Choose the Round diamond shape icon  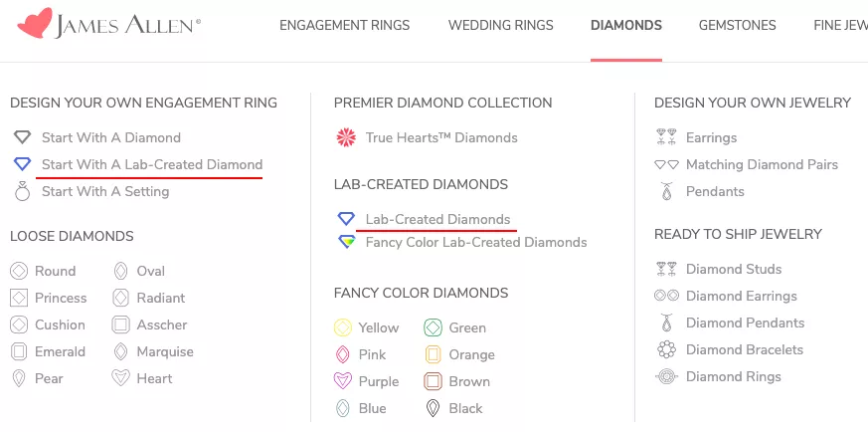tap(19, 271)
